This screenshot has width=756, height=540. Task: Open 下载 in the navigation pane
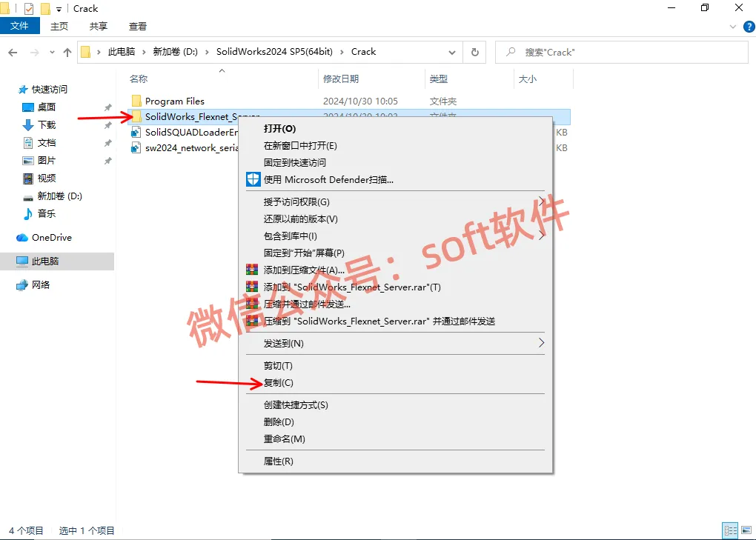pyautogui.click(x=46, y=124)
